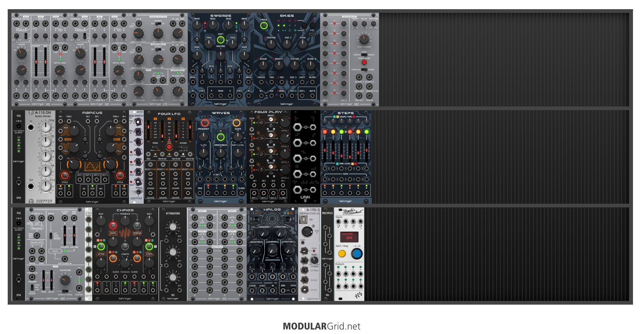Flip the ON switch on the bottom-row PSU

point(18,280)
